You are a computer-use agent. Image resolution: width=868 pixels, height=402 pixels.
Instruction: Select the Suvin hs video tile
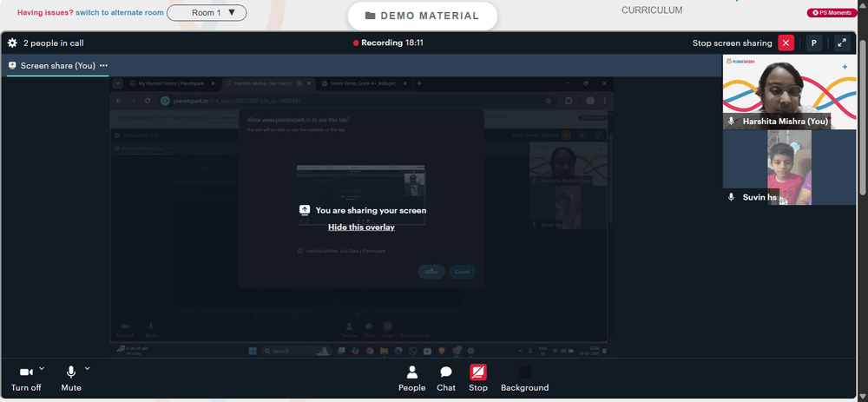point(789,168)
